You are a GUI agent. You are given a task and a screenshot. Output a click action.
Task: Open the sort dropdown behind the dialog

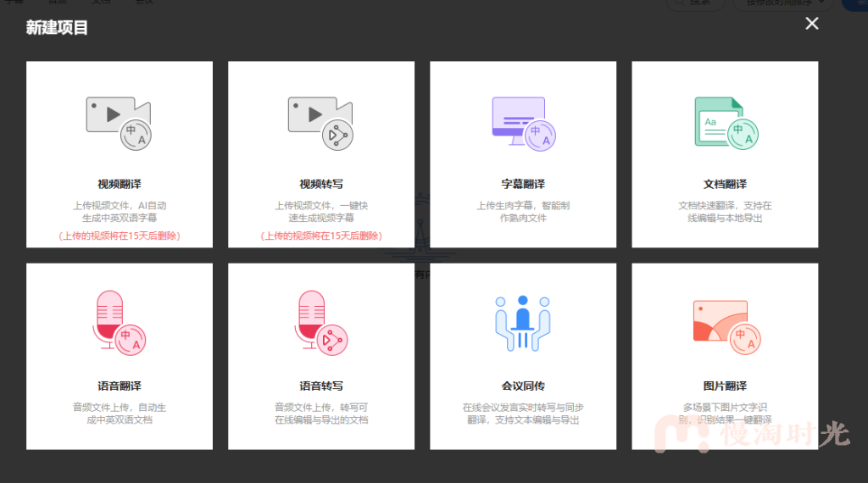click(x=782, y=3)
